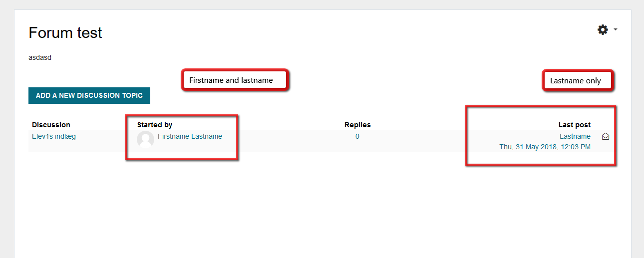Open the replies count 0 link
Screen dimensions: 644x258
coord(357,136)
